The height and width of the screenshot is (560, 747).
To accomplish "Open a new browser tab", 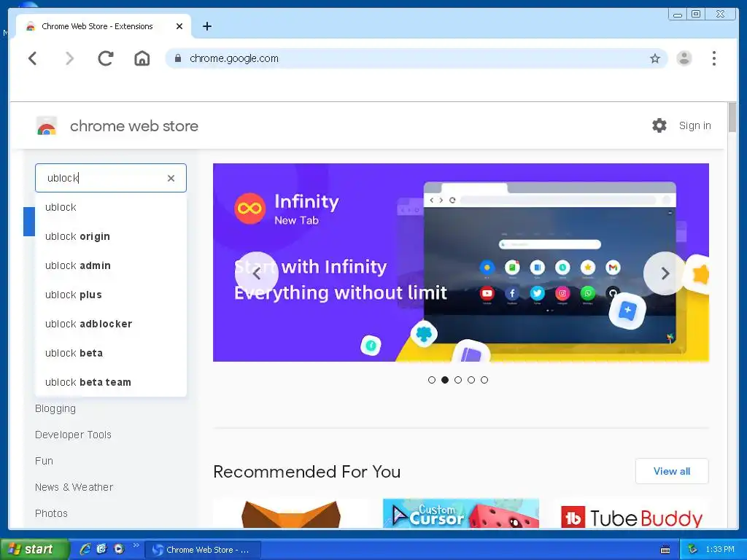I will click(206, 26).
